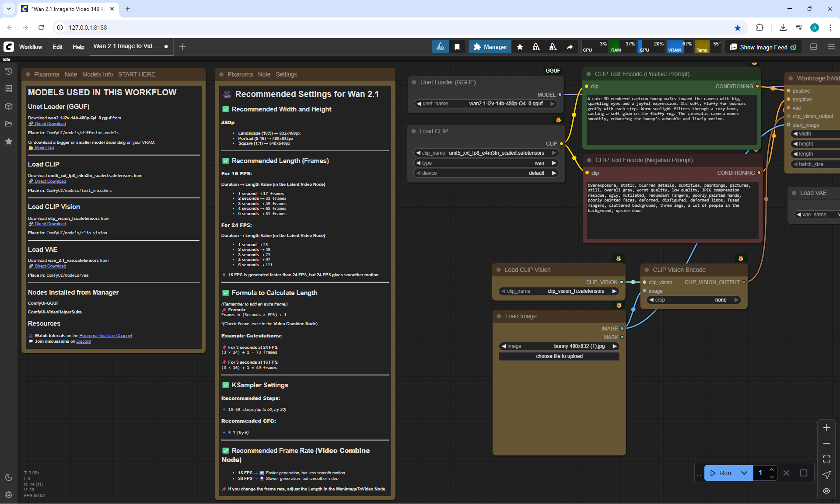This screenshot has height=504, width=840.
Task: Click the fit view canvas icon
Action: click(826, 459)
